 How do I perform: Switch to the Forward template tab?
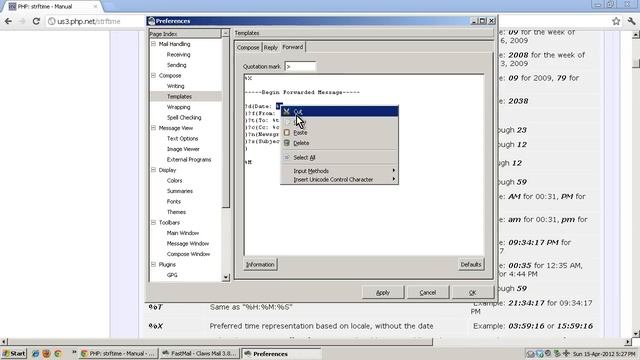tap(293, 47)
